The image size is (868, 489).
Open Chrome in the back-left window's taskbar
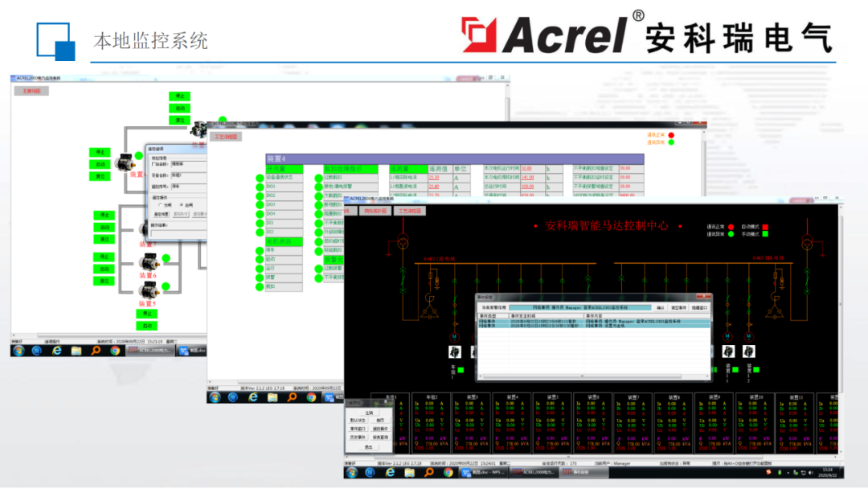coord(115,351)
